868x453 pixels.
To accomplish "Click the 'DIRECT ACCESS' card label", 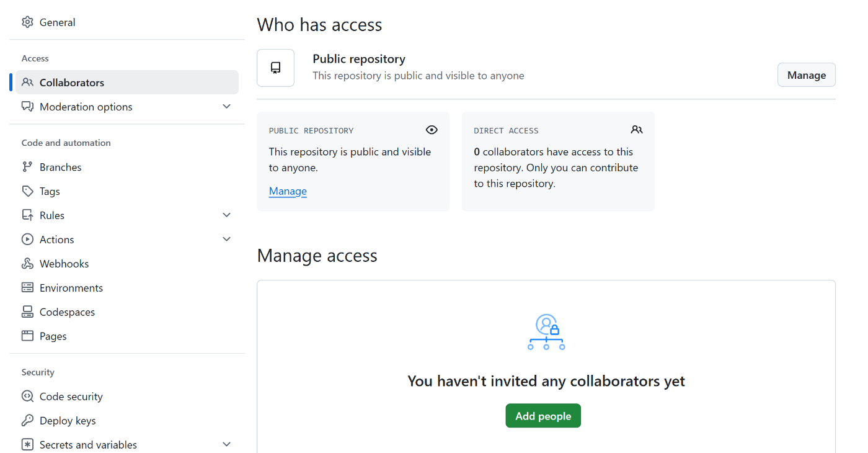I will pyautogui.click(x=506, y=131).
